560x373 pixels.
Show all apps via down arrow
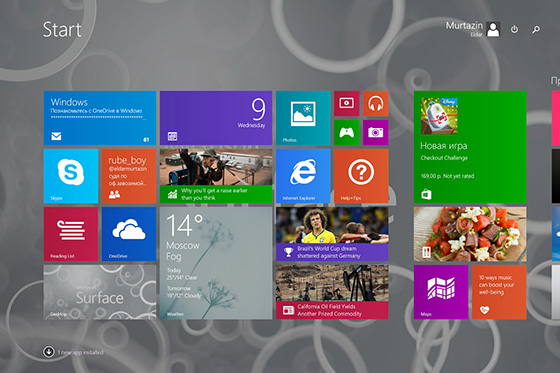[x=49, y=352]
